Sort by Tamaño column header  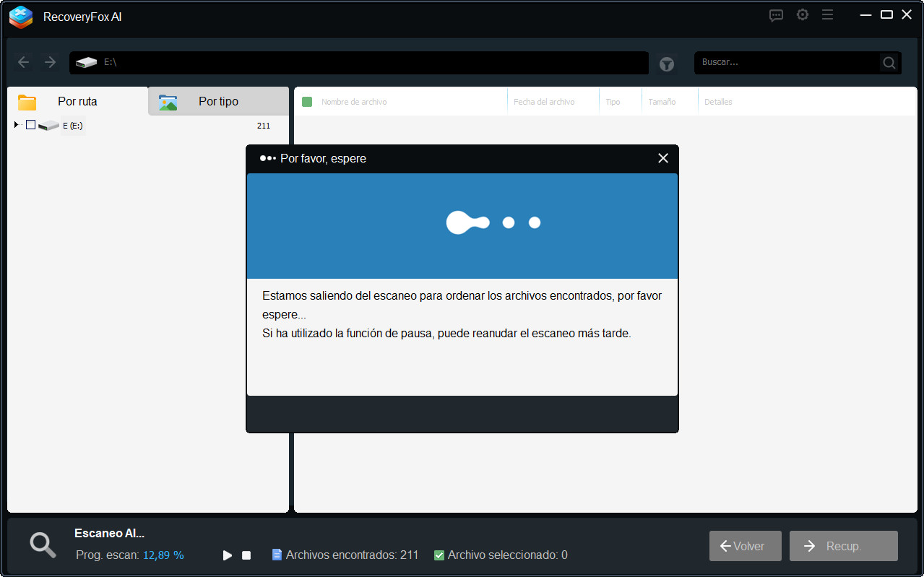click(x=662, y=102)
